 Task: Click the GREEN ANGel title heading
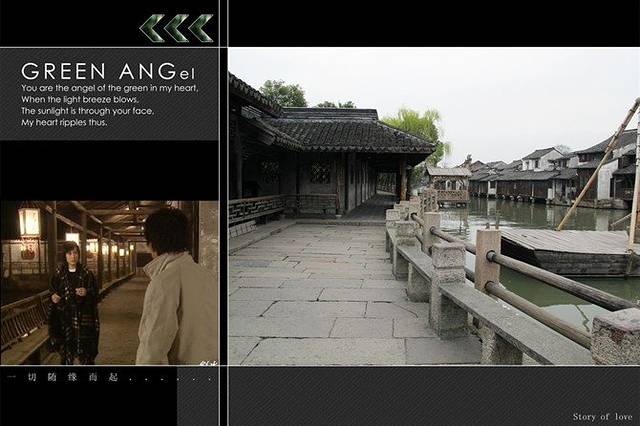coord(108,71)
